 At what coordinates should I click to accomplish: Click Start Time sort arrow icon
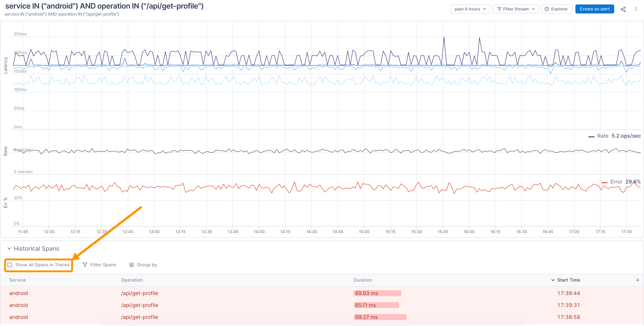pos(553,280)
